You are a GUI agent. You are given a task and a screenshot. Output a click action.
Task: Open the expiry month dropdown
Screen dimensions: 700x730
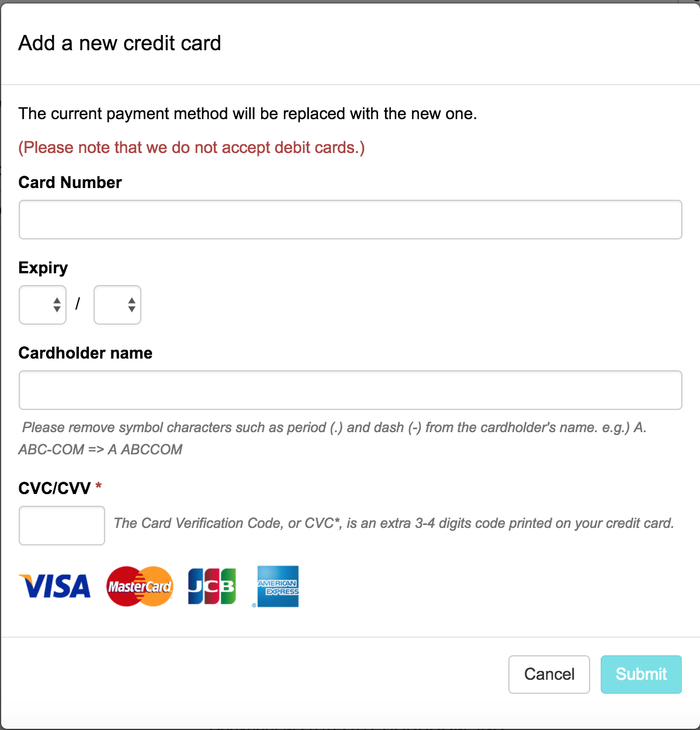coord(43,305)
